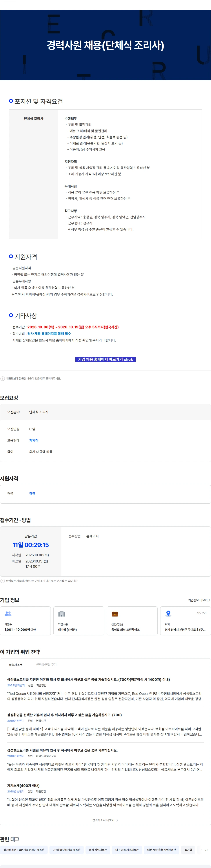Click the 2022년 하반기 label

coord(16,685)
